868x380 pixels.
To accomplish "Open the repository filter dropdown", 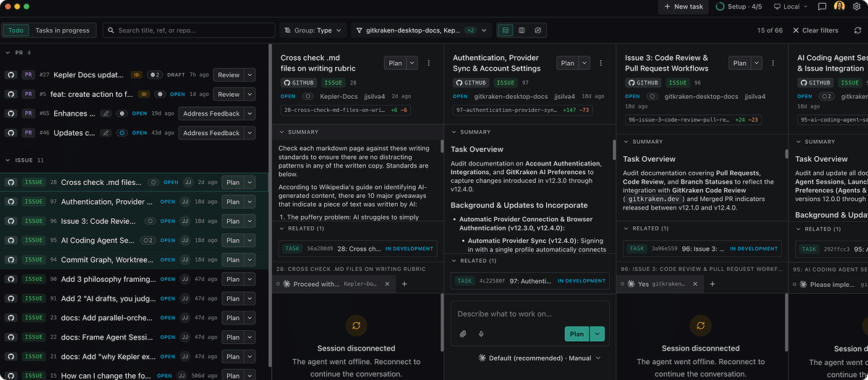I will click(422, 30).
